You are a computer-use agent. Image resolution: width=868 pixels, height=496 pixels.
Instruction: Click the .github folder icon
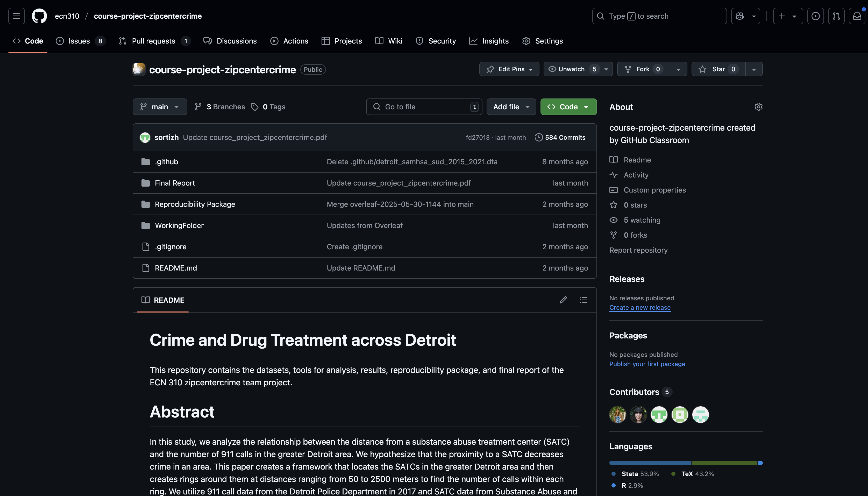click(145, 162)
